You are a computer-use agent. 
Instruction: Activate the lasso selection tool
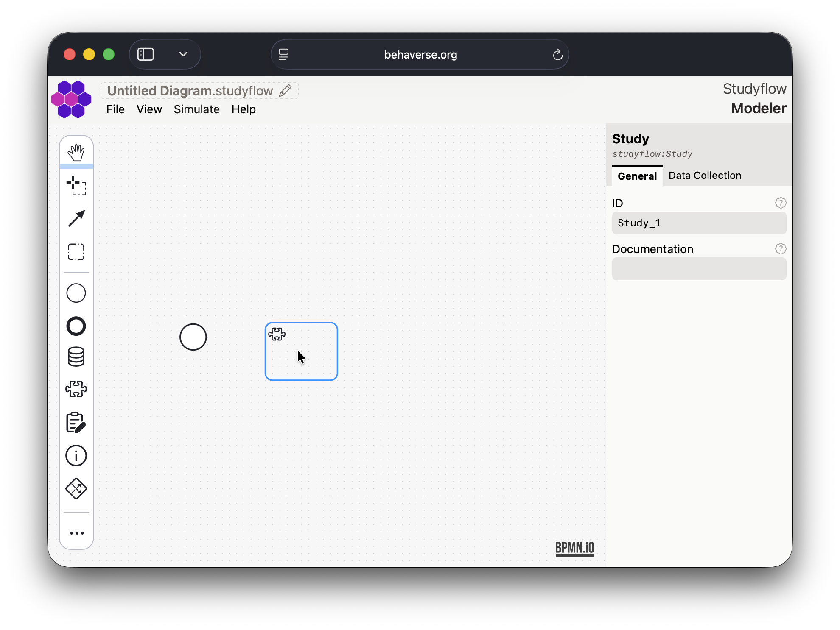pos(76,252)
